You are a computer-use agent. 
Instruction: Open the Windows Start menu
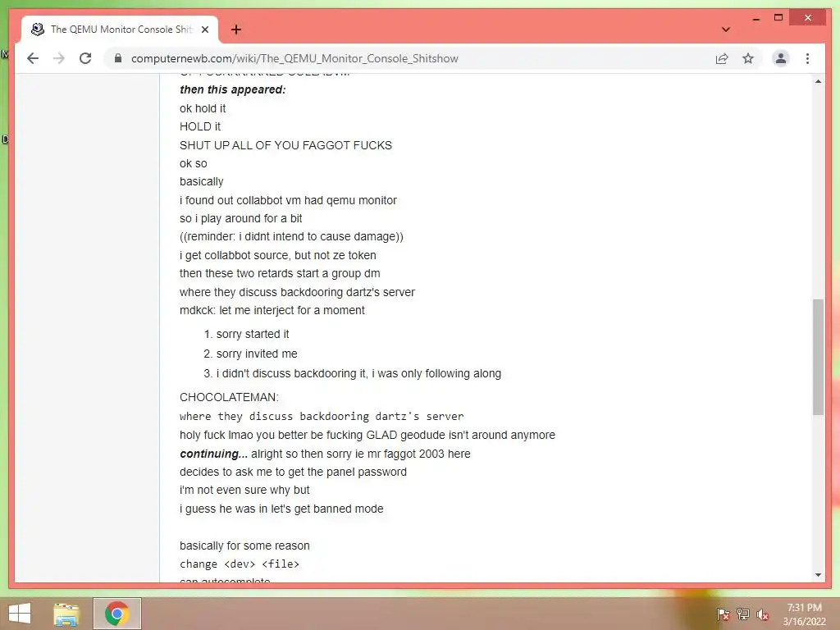click(x=20, y=614)
